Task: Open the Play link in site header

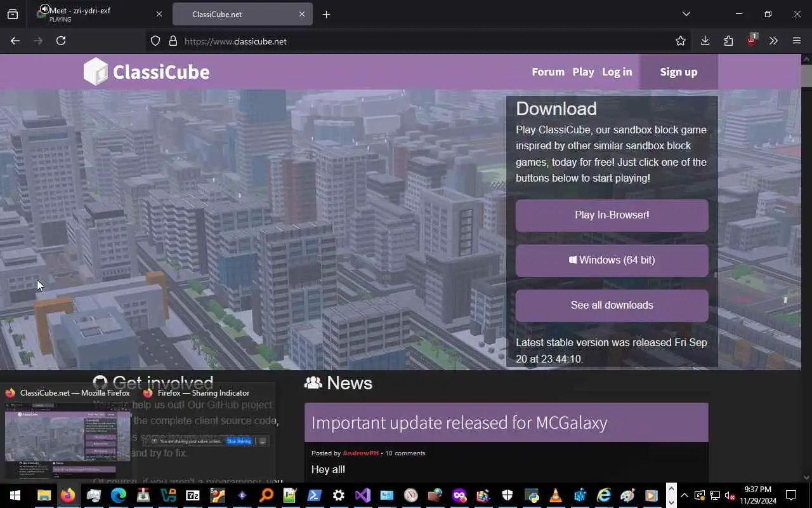Action: coord(583,72)
